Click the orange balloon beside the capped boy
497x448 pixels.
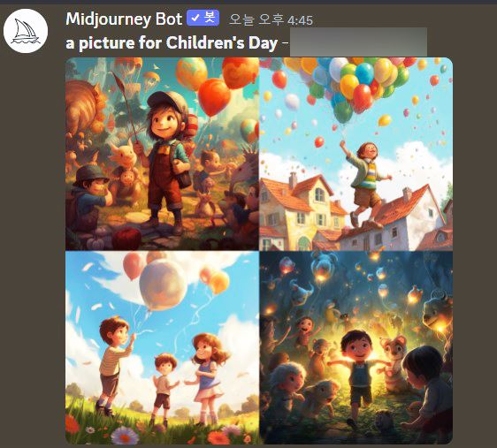tap(215, 97)
